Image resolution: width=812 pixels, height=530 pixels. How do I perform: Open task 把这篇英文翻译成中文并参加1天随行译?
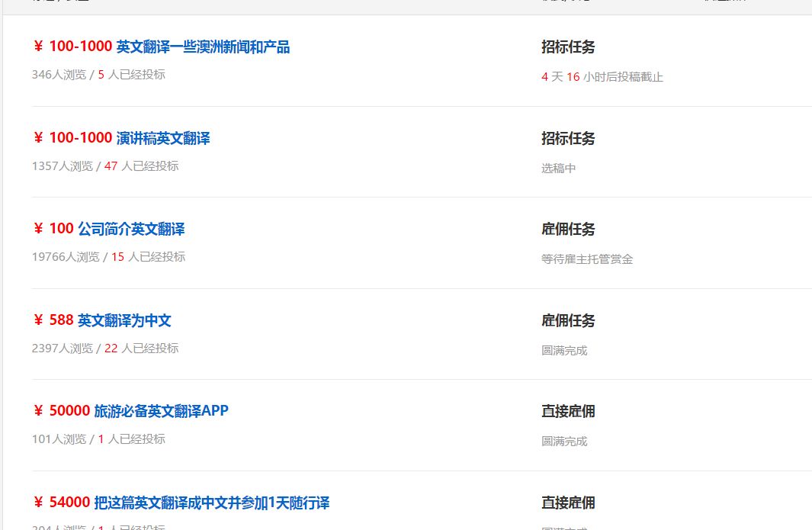coord(211,503)
